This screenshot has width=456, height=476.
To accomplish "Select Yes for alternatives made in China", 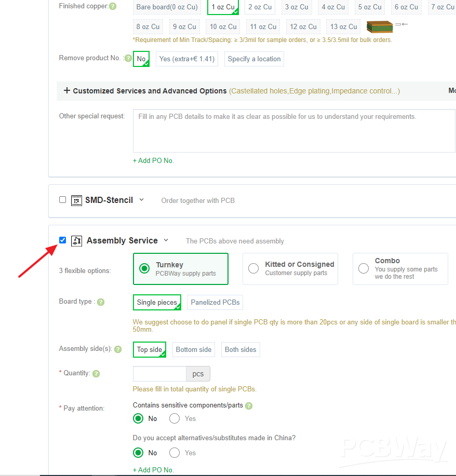I will click(x=174, y=453).
